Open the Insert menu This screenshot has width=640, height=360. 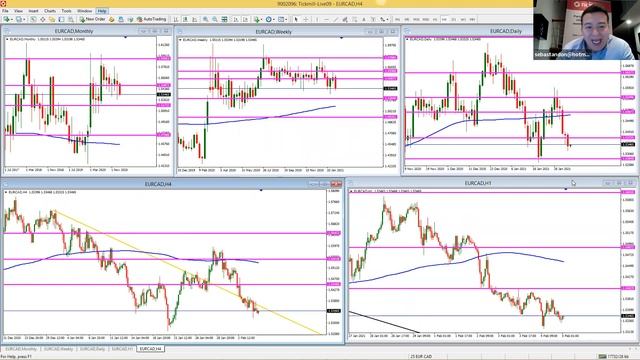tap(33, 11)
